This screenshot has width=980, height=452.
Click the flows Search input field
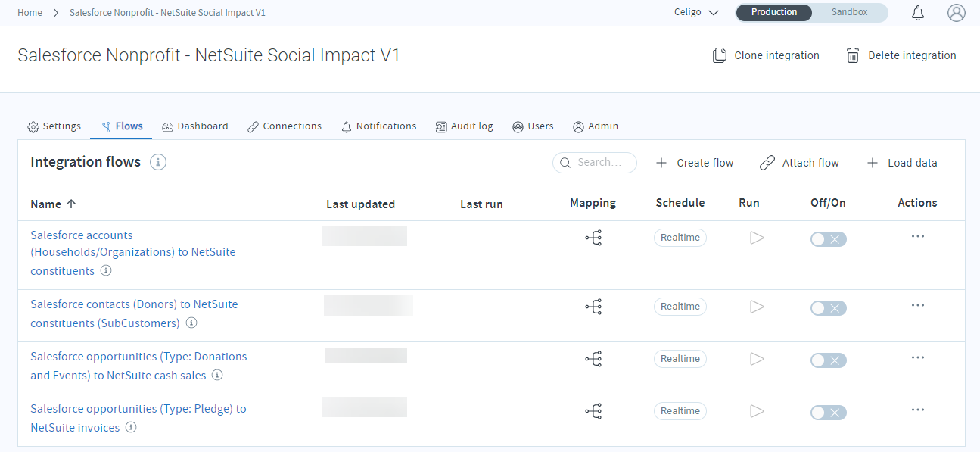(595, 163)
